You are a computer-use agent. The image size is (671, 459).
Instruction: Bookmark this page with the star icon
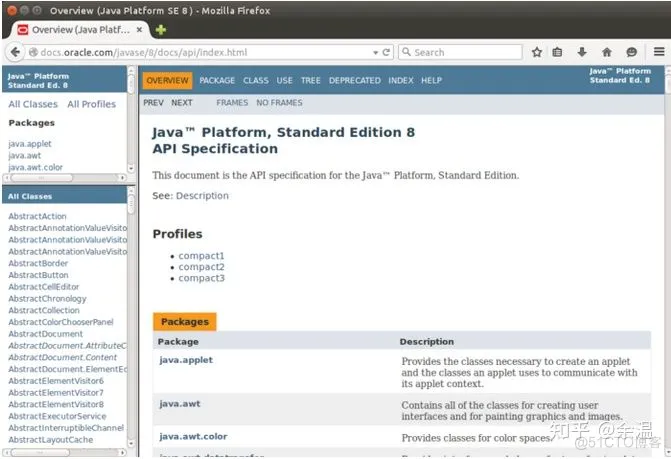(x=537, y=52)
